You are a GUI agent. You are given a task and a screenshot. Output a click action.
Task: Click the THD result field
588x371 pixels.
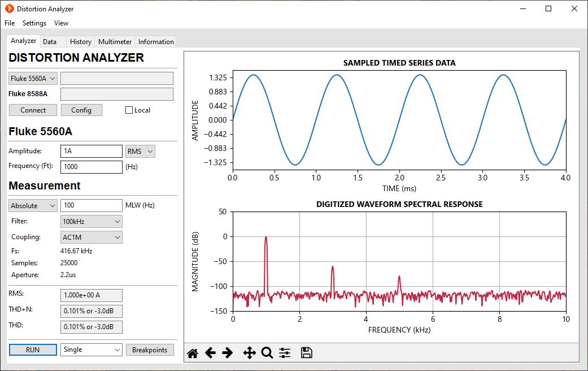(91, 327)
